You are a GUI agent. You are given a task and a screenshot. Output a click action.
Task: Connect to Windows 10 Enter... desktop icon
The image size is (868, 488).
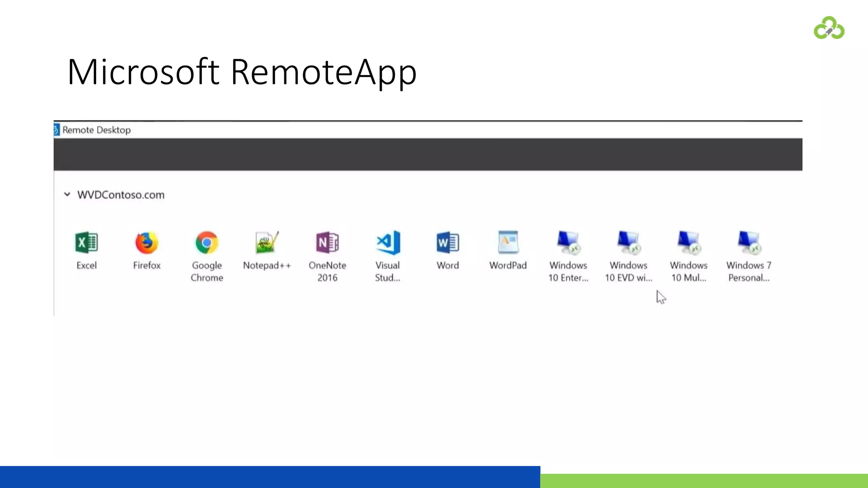tap(568, 243)
